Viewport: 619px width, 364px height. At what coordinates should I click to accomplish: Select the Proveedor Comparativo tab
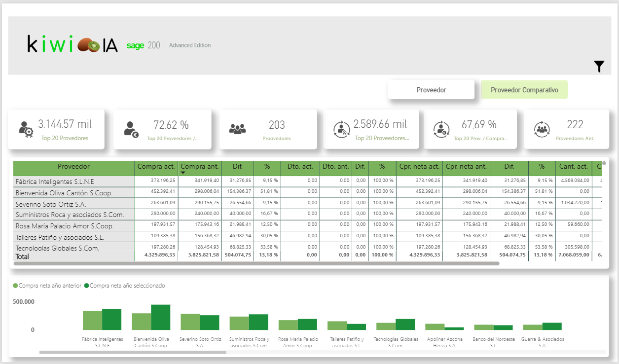click(x=524, y=90)
